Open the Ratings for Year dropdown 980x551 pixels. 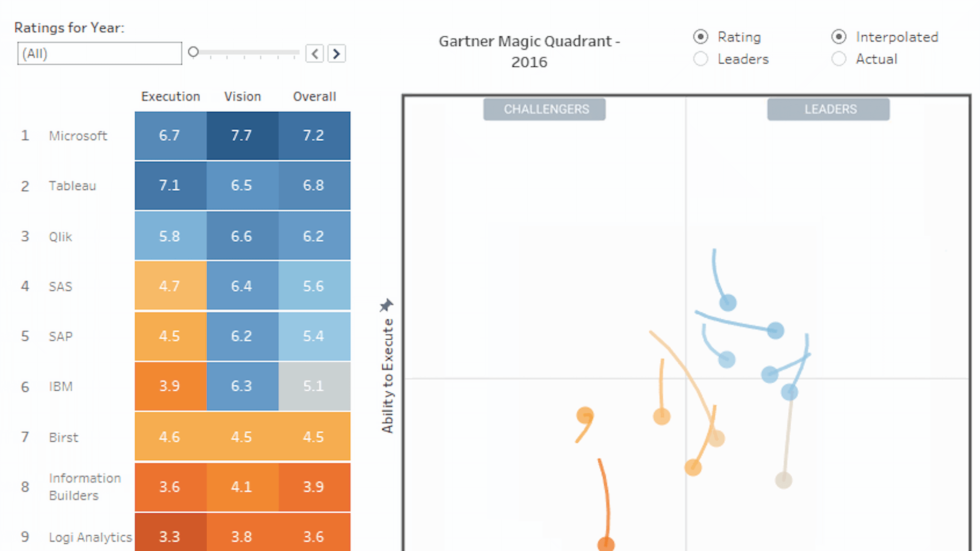[x=100, y=54]
